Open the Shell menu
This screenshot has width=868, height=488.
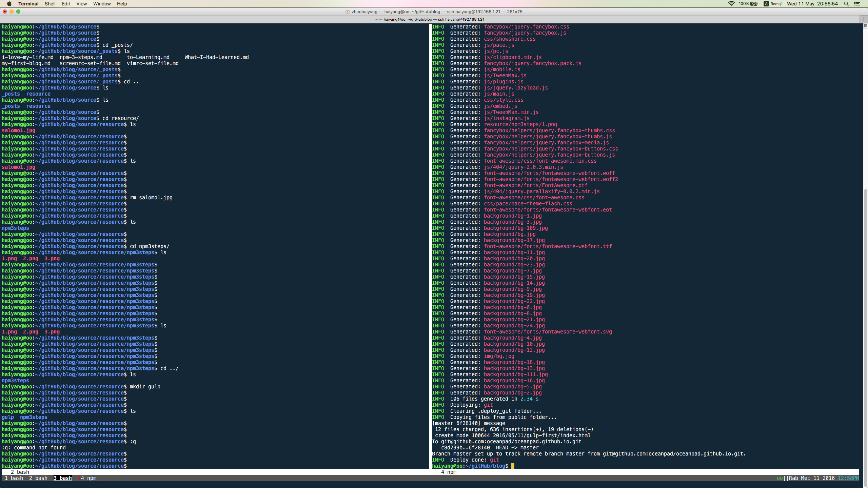click(50, 4)
